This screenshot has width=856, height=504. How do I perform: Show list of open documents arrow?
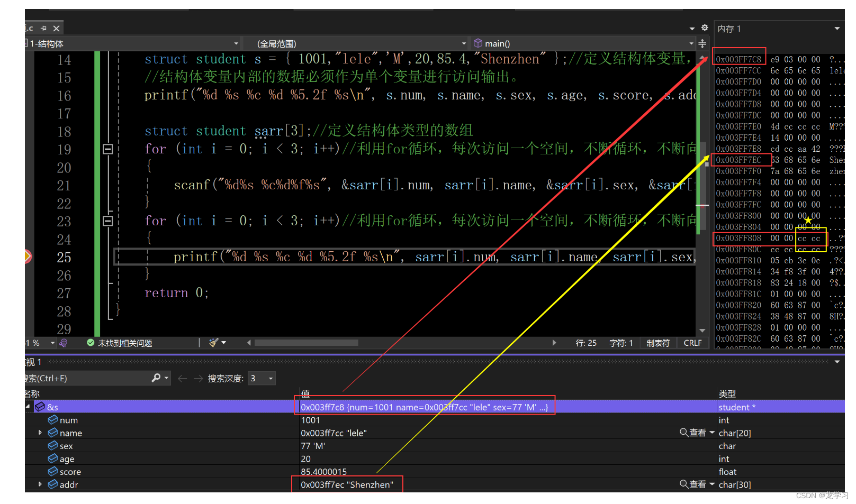[692, 29]
